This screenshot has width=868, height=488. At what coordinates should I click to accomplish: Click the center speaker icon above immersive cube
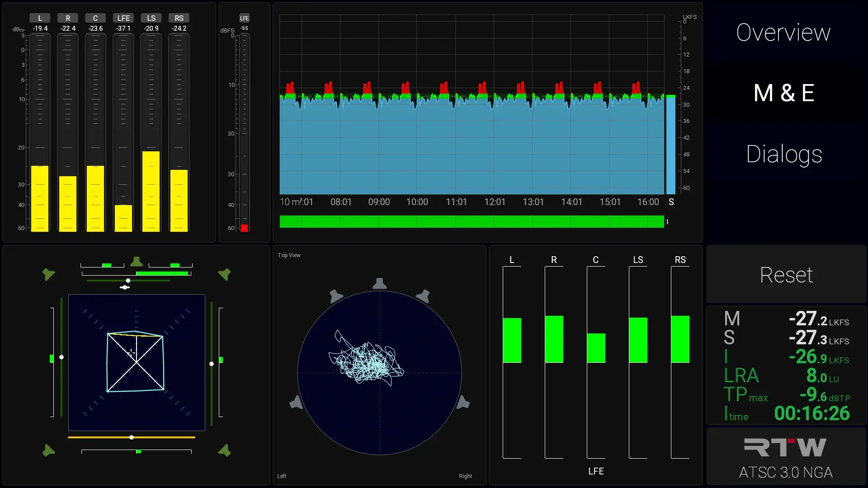[136, 262]
